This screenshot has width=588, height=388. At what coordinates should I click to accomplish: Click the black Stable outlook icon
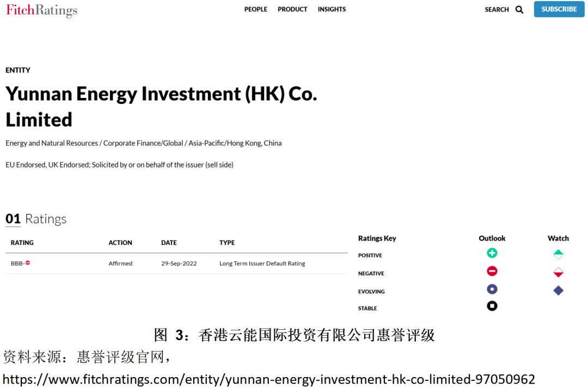(x=492, y=306)
